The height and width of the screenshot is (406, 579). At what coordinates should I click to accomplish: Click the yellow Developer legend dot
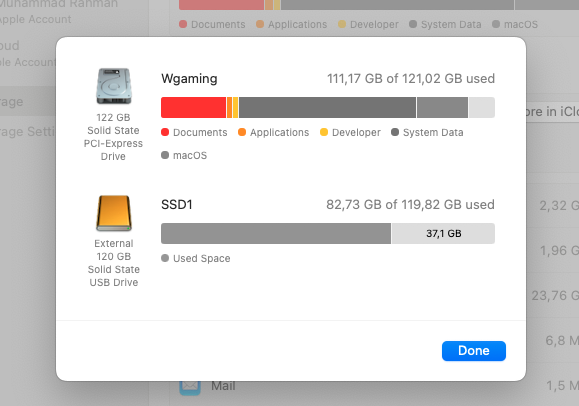[x=324, y=132]
